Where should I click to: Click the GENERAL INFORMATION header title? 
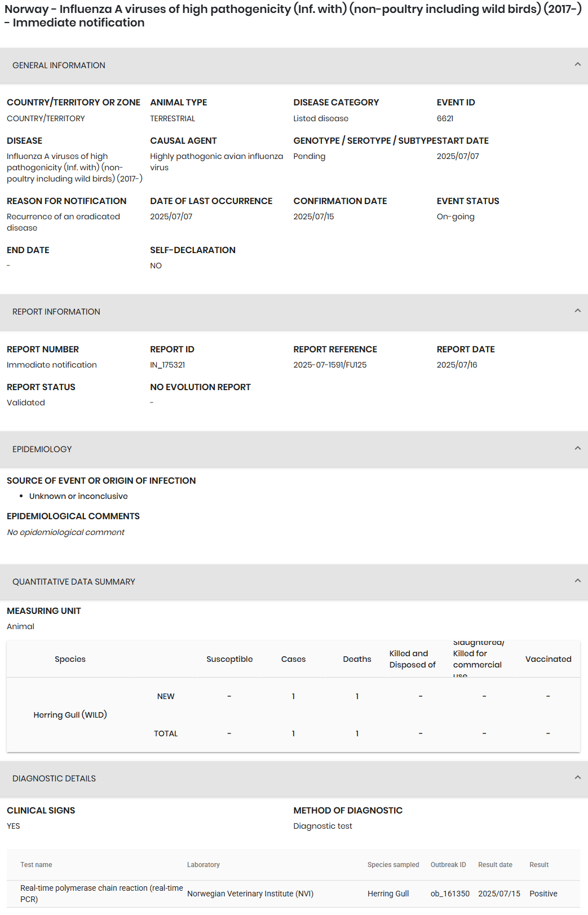[x=59, y=65]
